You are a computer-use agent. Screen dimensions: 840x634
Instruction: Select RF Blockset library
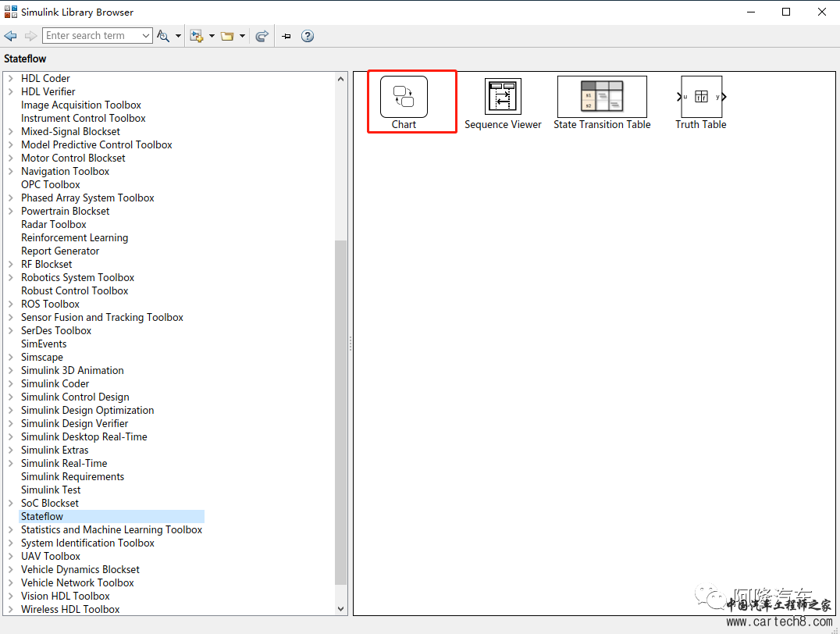(46, 264)
